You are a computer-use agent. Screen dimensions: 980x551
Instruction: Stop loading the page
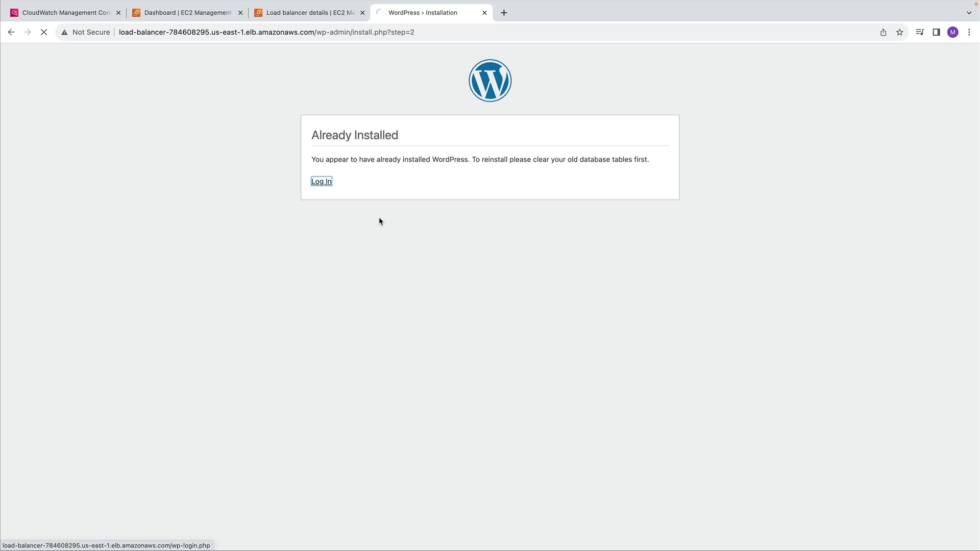coord(44,32)
